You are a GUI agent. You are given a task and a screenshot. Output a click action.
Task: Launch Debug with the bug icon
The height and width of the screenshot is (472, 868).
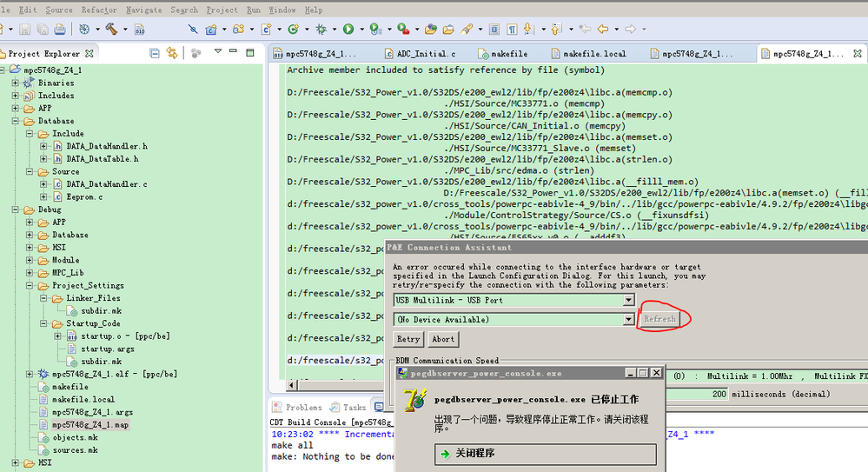click(x=321, y=30)
